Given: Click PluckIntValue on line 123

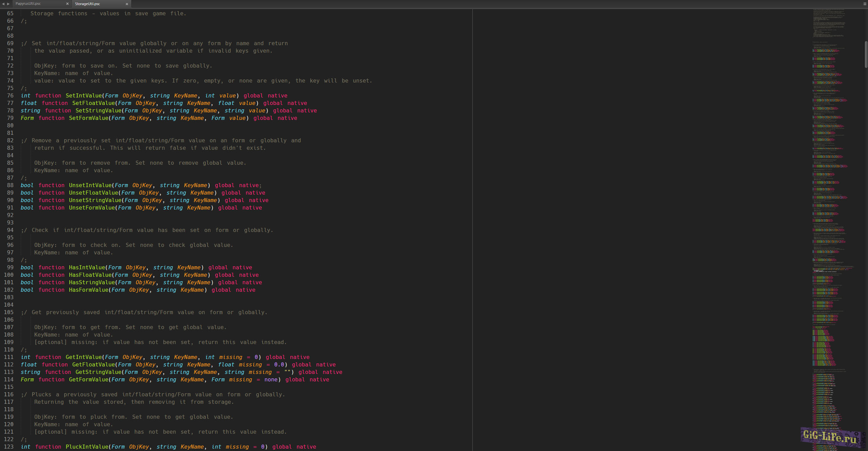Looking at the screenshot, I should 87,447.
